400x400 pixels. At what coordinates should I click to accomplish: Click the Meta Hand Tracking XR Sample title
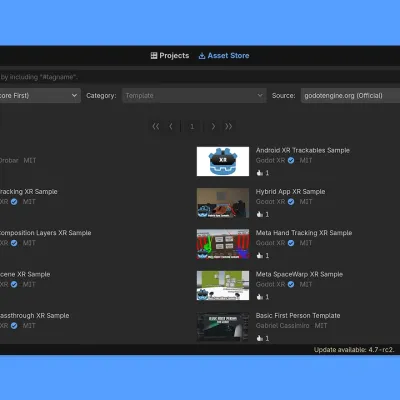coord(304,233)
